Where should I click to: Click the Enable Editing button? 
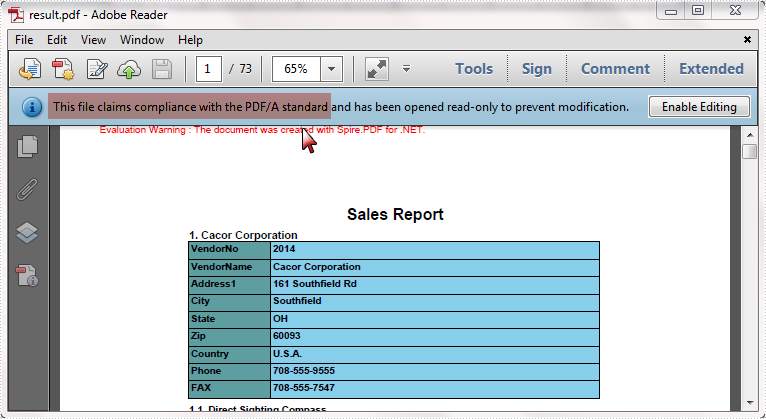(x=699, y=107)
